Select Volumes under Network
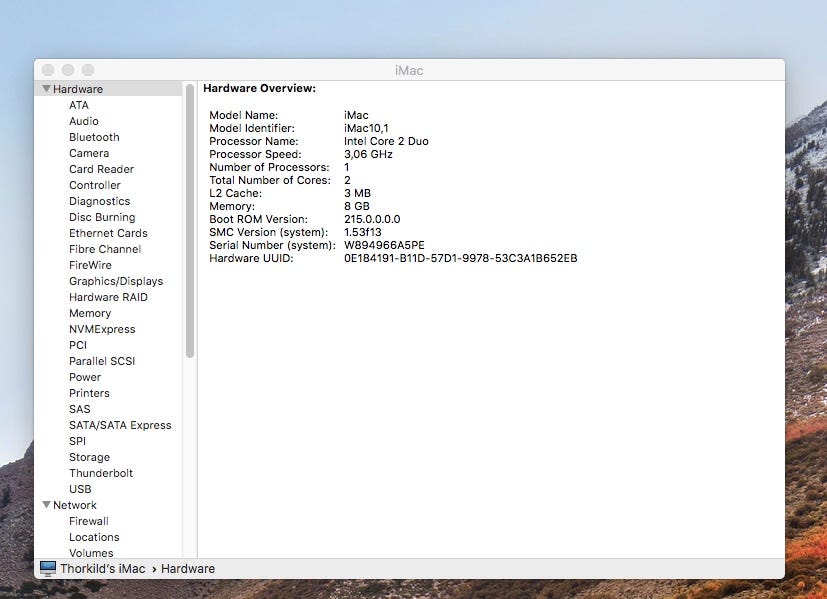 pyautogui.click(x=91, y=553)
